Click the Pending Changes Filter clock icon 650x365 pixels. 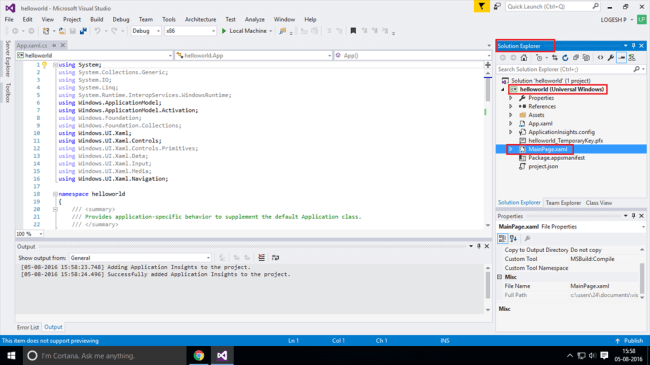click(x=539, y=58)
